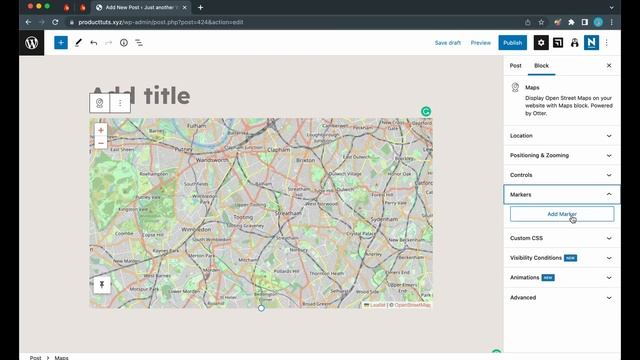
Task: Toggle the block inserter plus button
Action: 61,42
